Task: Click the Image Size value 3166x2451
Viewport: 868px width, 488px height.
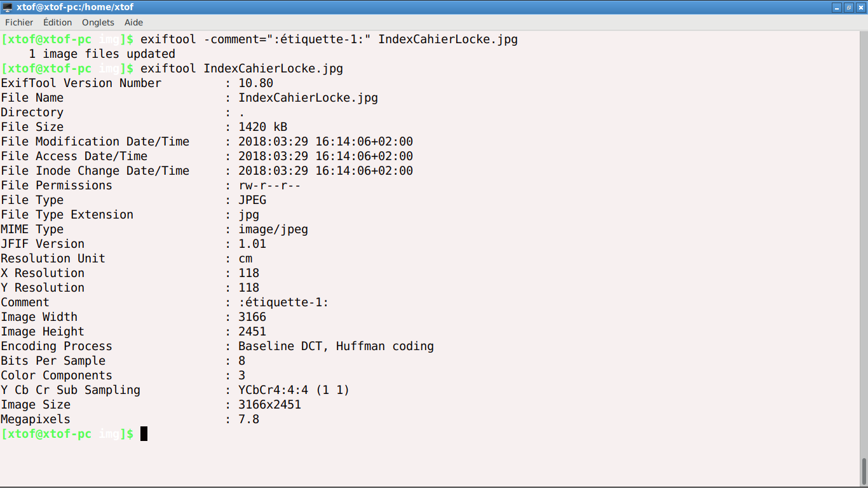Action: (269, 405)
